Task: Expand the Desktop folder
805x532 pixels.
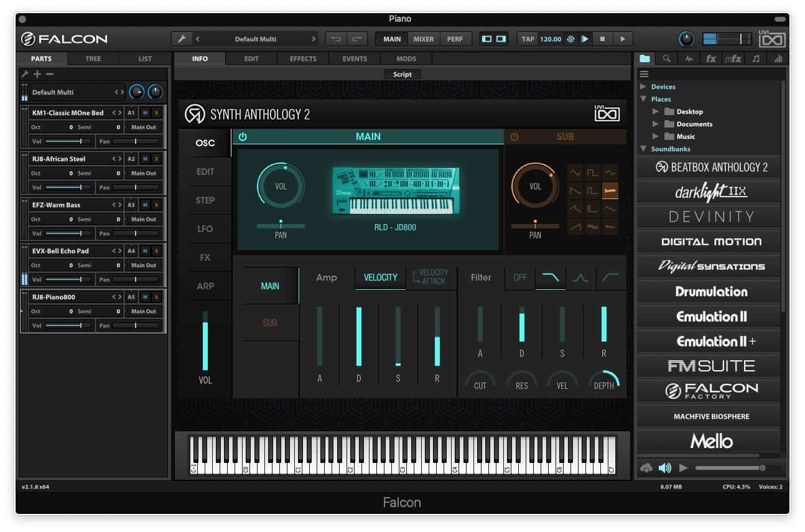Action: (x=655, y=111)
